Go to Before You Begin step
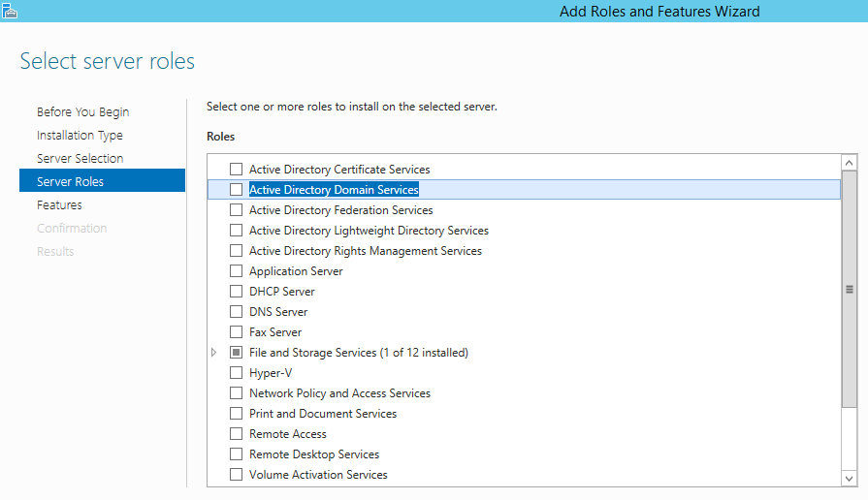This screenshot has height=500, width=868. [x=83, y=111]
